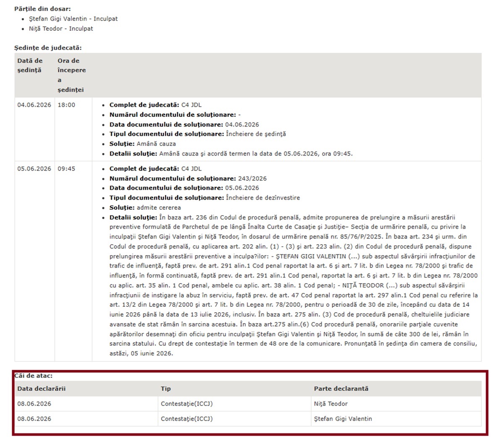
Task: Select the 18:00 hearing start time cell
Action: [x=66, y=105]
